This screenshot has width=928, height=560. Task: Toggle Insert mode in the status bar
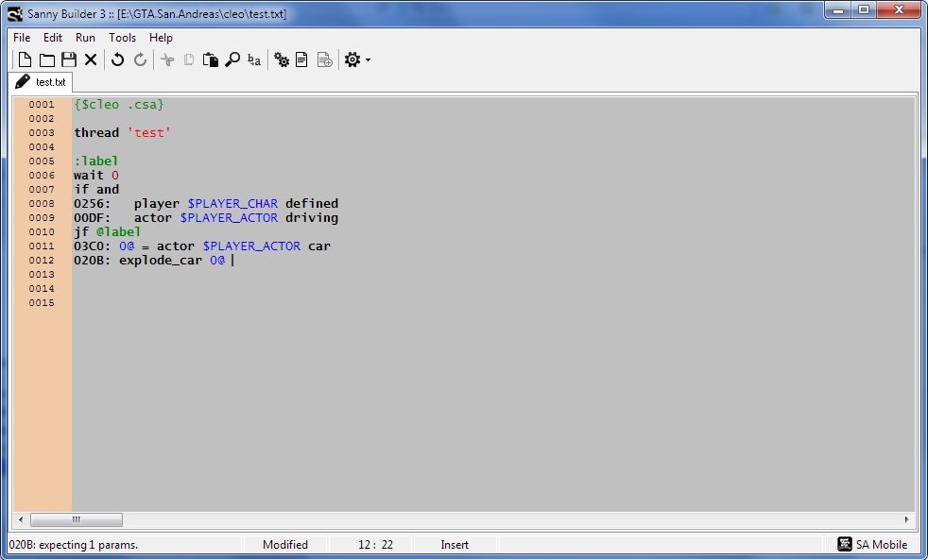pyautogui.click(x=455, y=544)
